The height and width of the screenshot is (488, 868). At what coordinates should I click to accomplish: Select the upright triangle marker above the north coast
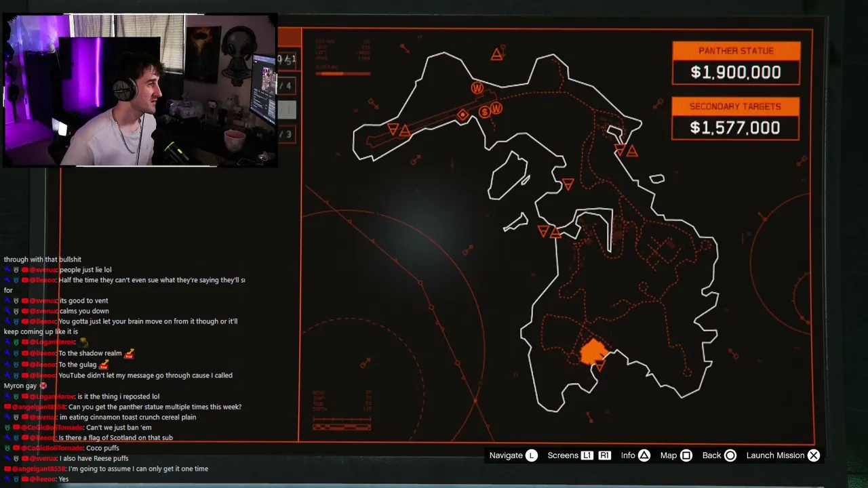pyautogui.click(x=496, y=54)
